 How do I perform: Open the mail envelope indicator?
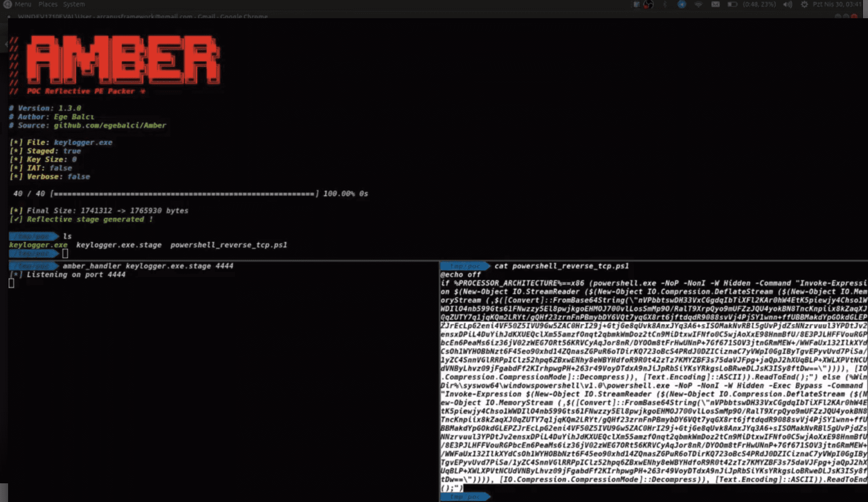tap(715, 5)
